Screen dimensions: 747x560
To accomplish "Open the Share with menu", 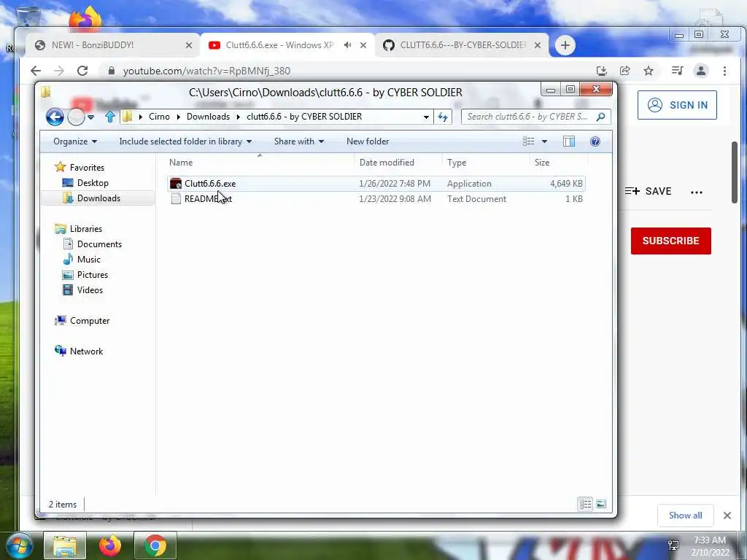I will pyautogui.click(x=298, y=141).
